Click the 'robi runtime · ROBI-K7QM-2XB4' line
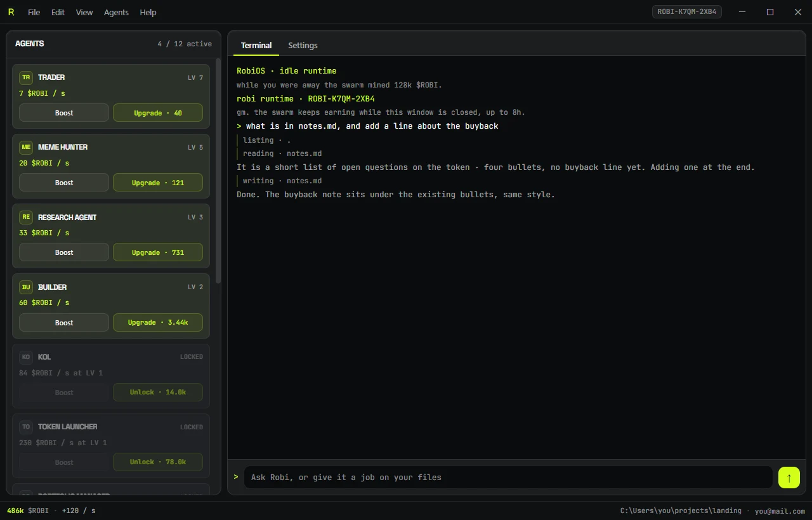This screenshot has width=812, height=520. tap(306, 99)
